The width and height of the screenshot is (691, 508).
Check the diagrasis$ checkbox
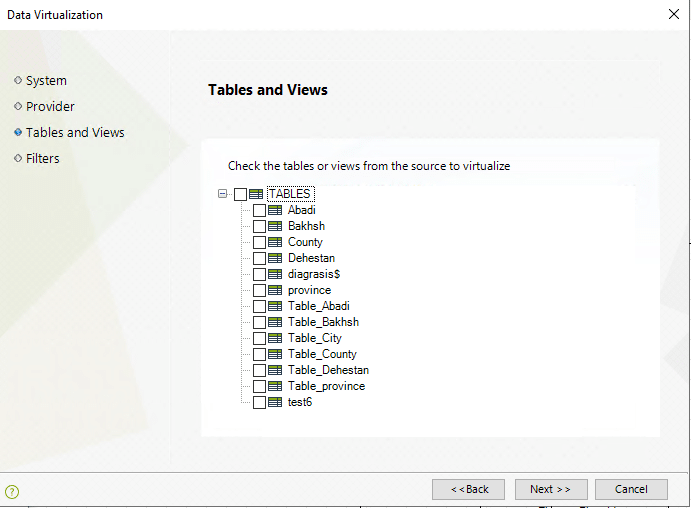[259, 274]
